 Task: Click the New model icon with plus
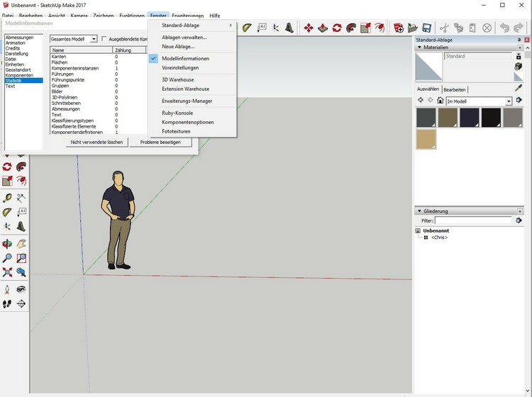399,28
